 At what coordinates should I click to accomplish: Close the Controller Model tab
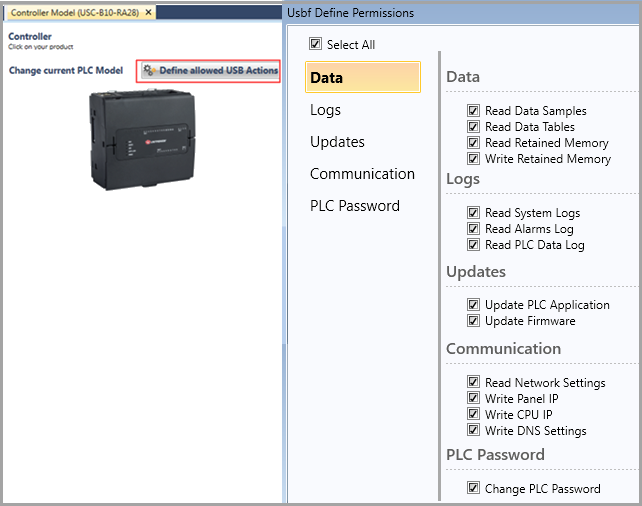click(x=149, y=13)
